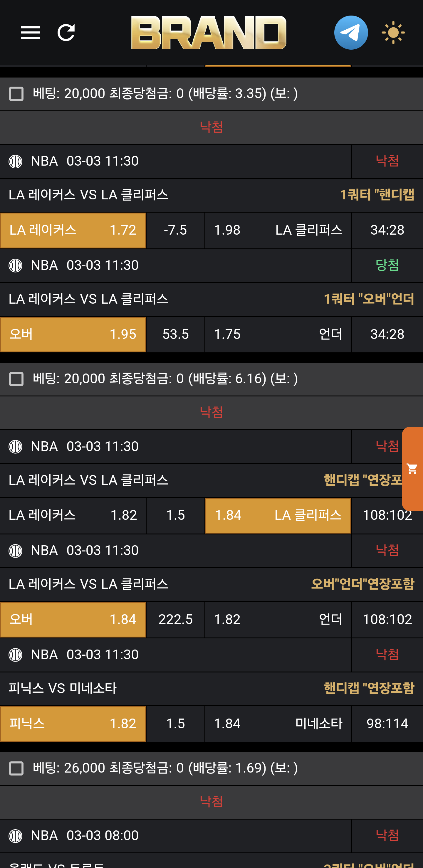The height and width of the screenshot is (868, 423).
Task: Click the 피닉스 VS 미네소타 match title
Action: point(63,688)
